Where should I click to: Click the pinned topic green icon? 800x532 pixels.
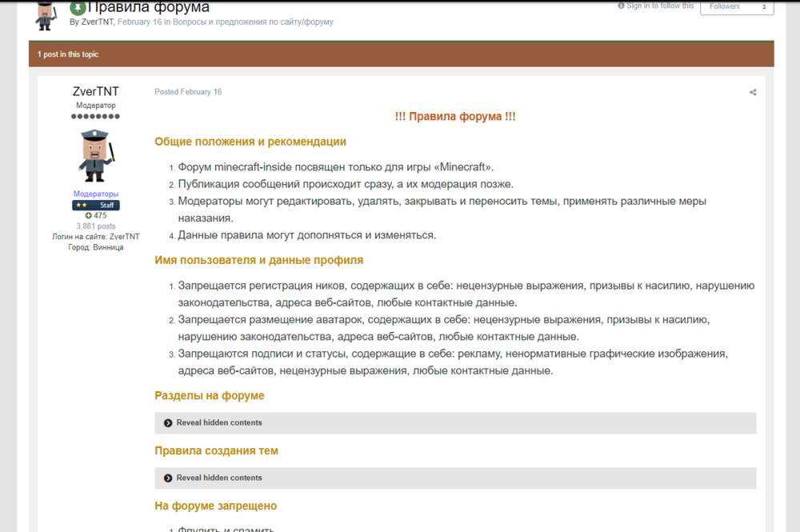coord(78,7)
